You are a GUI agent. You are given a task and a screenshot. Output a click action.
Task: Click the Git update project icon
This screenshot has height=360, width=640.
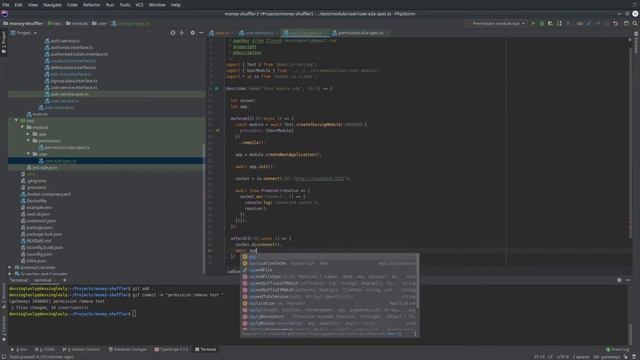click(589, 24)
